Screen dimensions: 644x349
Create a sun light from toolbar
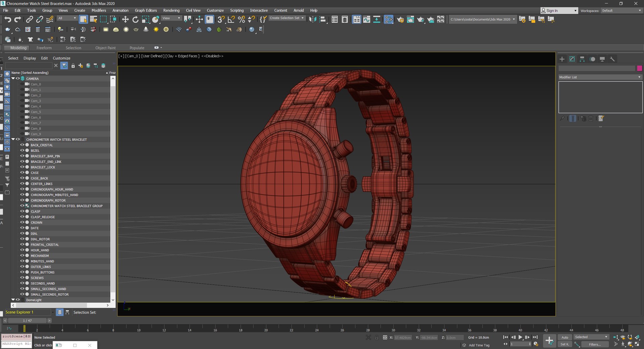coord(156,30)
